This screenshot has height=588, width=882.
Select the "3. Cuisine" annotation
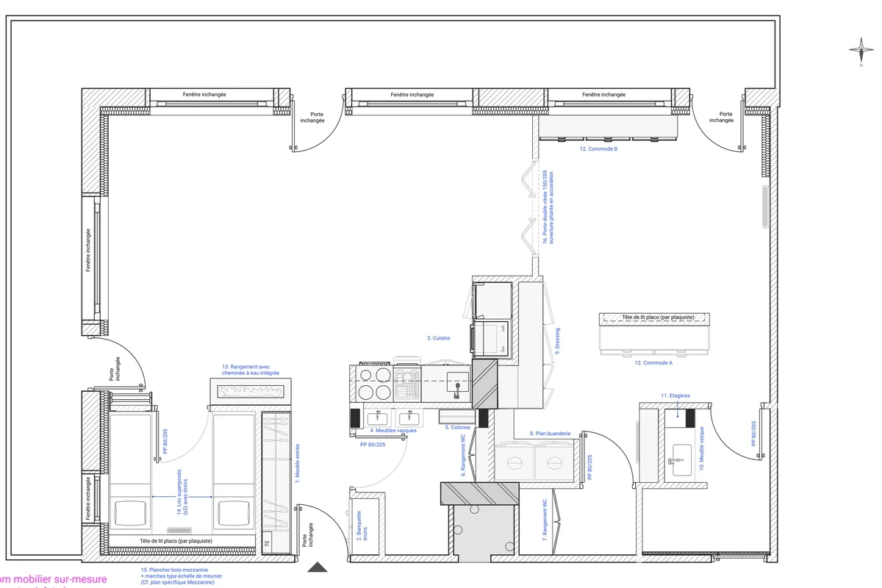pyautogui.click(x=439, y=338)
